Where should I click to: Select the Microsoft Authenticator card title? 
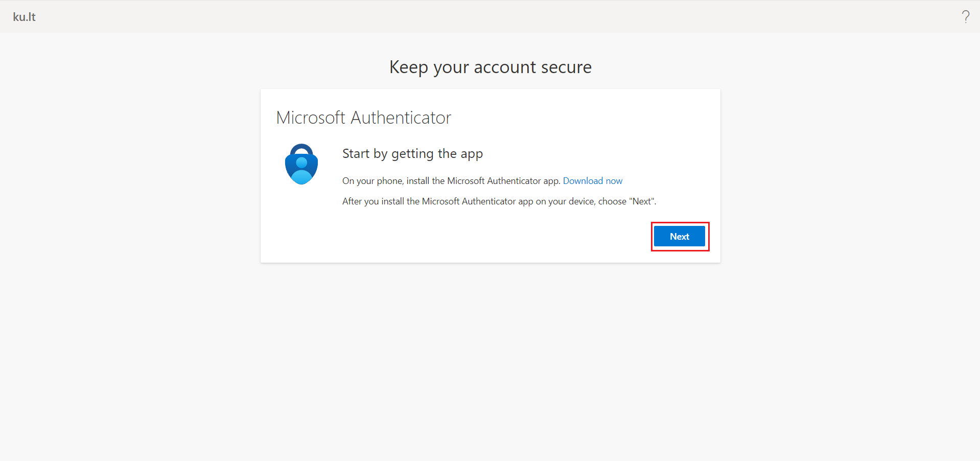(x=363, y=118)
